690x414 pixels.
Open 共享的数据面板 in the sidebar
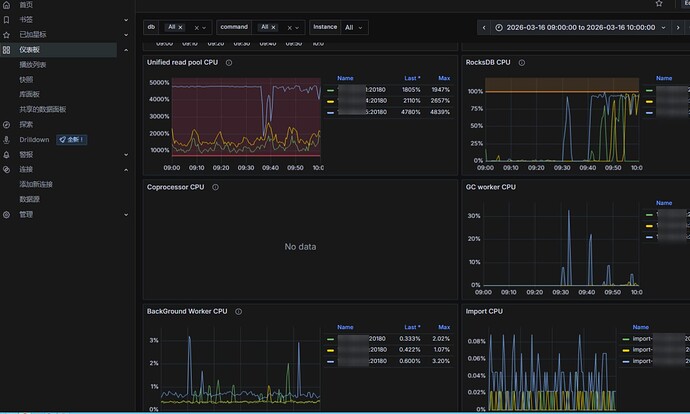click(43, 109)
